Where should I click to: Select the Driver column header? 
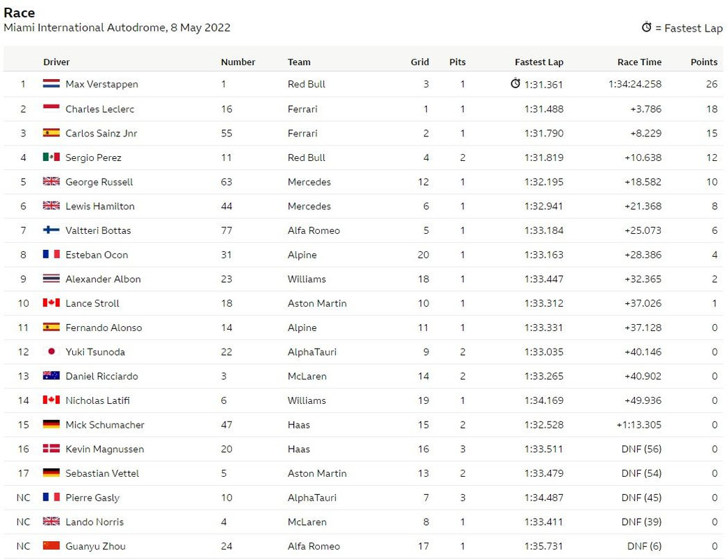coord(56,62)
